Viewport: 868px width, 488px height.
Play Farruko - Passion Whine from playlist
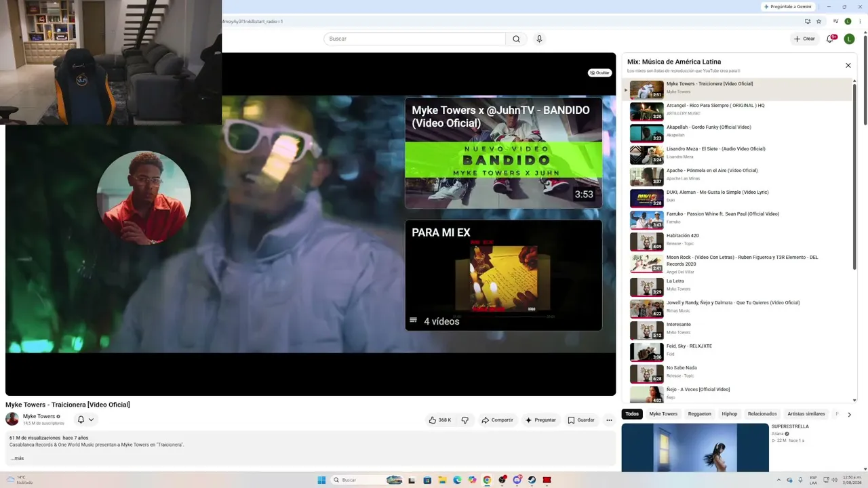[737, 220]
